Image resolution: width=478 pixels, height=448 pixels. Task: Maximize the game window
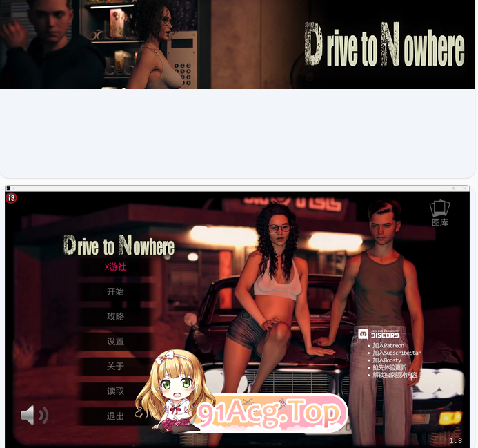click(x=454, y=188)
